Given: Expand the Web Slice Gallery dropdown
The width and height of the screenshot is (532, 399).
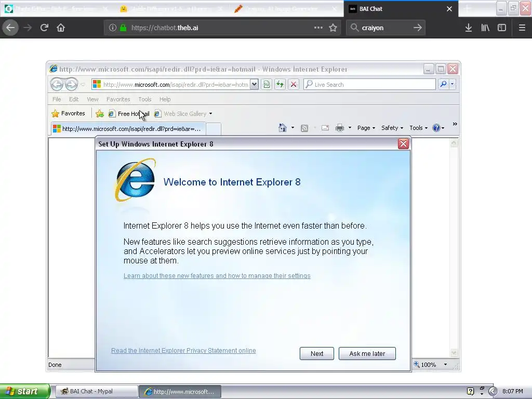Looking at the screenshot, I should point(211,114).
